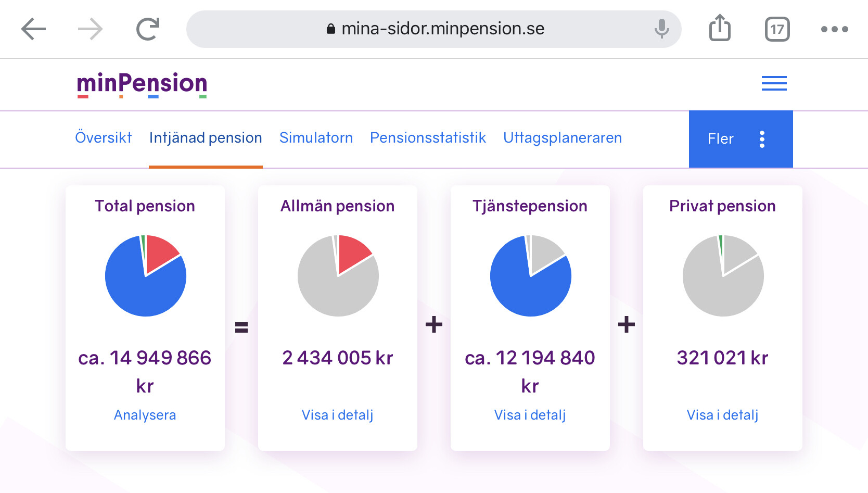Tap the browser forward arrow
The height and width of the screenshot is (493, 868).
(x=90, y=29)
